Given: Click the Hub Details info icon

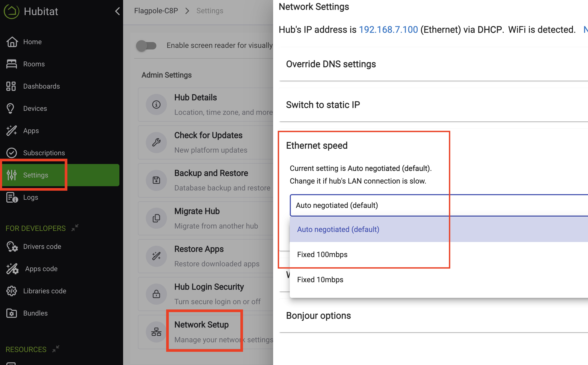Looking at the screenshot, I should pyautogui.click(x=156, y=105).
